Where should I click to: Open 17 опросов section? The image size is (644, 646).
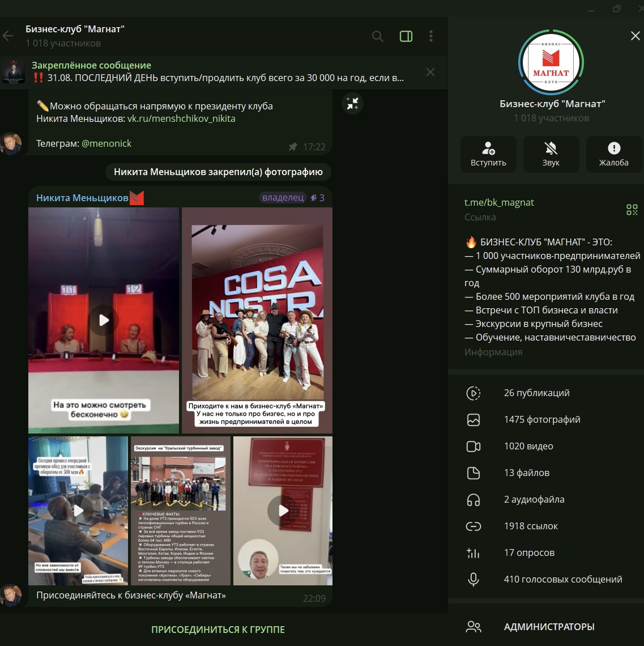545,553
